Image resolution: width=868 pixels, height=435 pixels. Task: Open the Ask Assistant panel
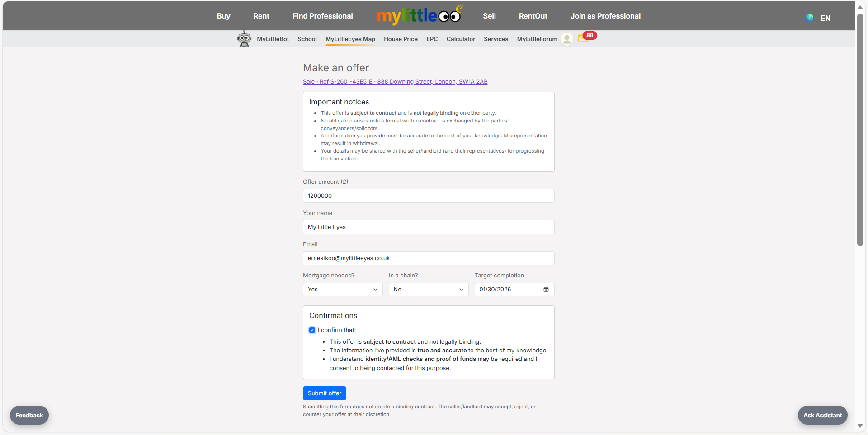coord(822,415)
